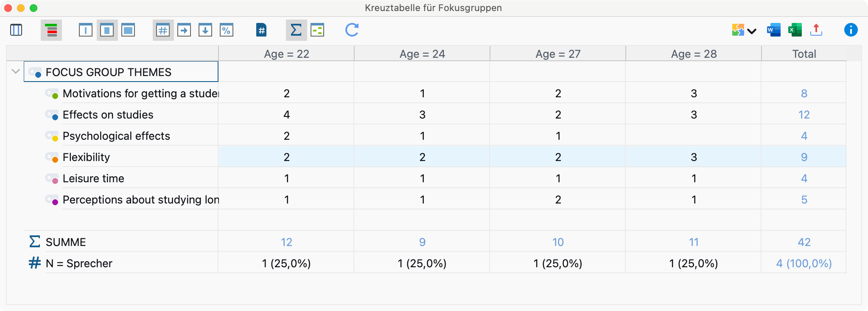The image size is (868, 311).
Task: Open the Motivations total value 8
Action: (x=804, y=93)
